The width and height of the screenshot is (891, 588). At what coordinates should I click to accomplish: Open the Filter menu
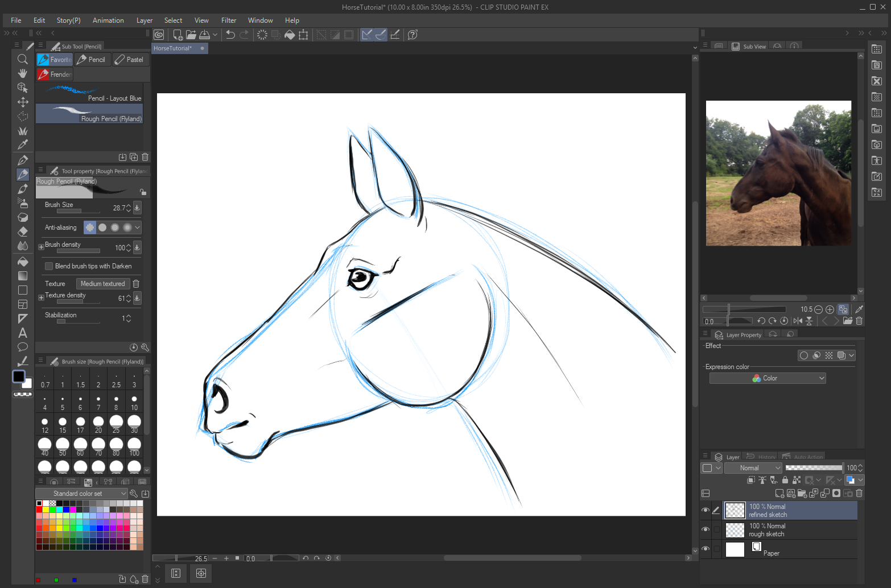click(x=229, y=20)
